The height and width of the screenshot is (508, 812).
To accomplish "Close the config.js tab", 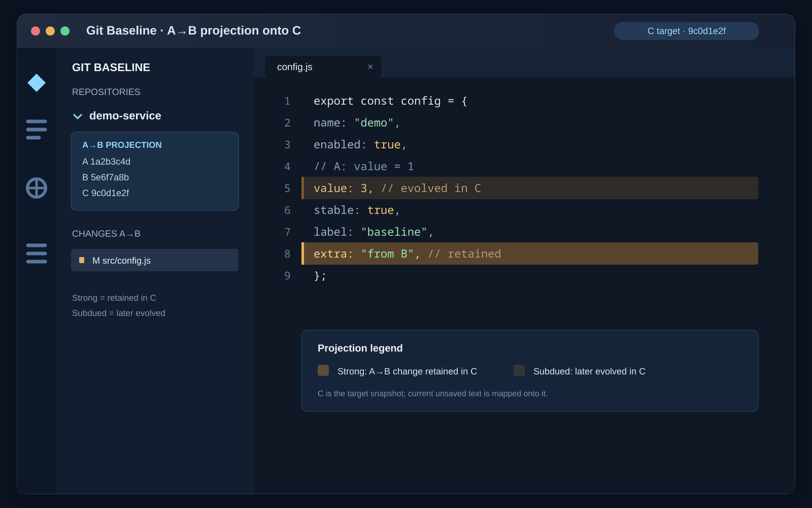I will click(x=370, y=67).
